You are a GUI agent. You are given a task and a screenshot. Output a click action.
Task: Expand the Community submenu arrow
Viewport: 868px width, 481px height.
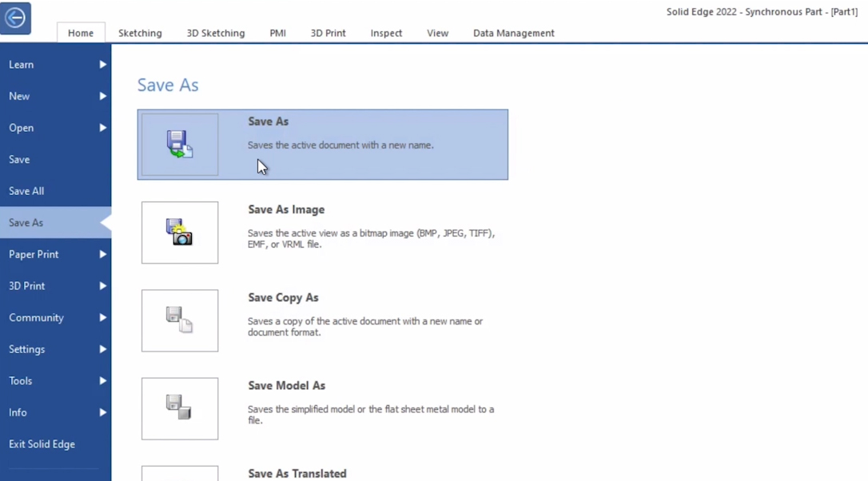[102, 318]
